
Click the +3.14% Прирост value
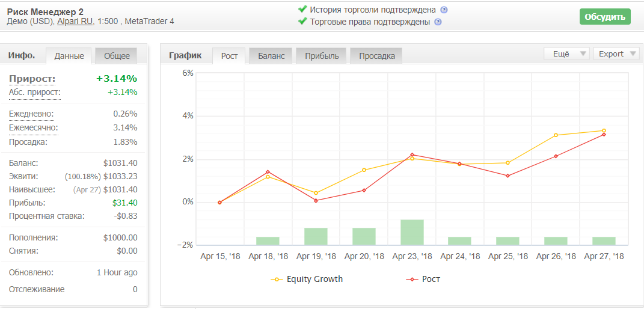point(117,79)
